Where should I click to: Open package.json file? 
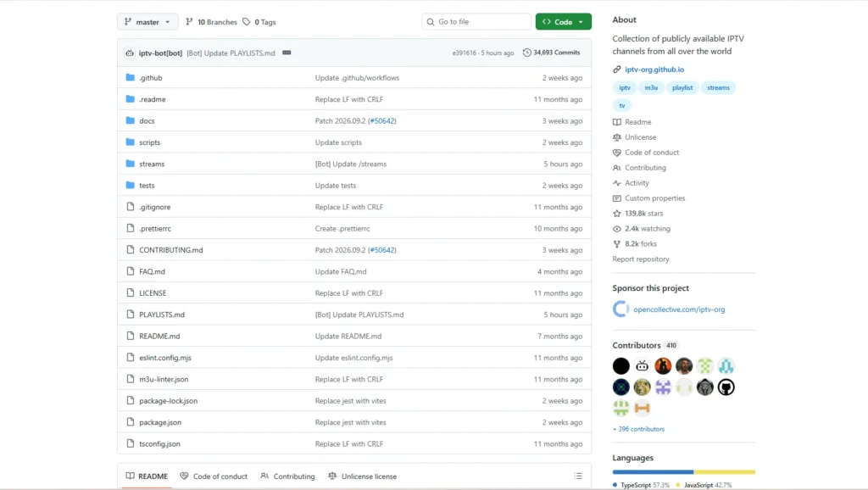[x=160, y=422]
